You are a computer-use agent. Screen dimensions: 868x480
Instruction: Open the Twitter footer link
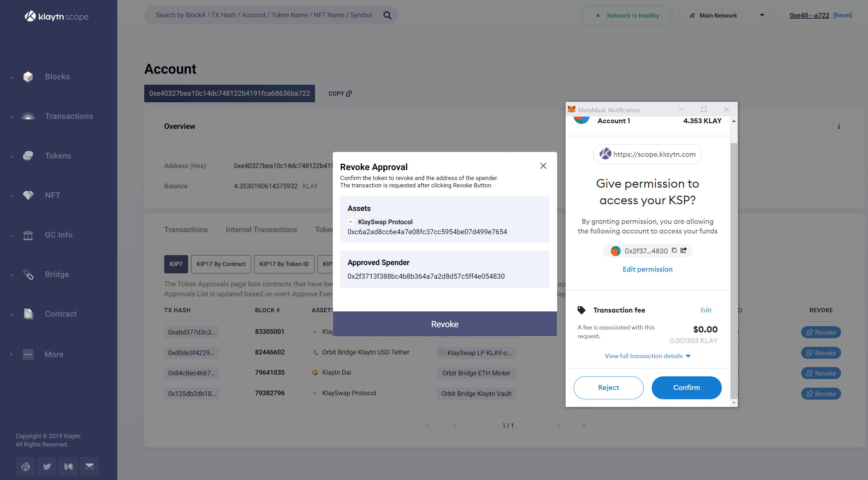pyautogui.click(x=47, y=466)
